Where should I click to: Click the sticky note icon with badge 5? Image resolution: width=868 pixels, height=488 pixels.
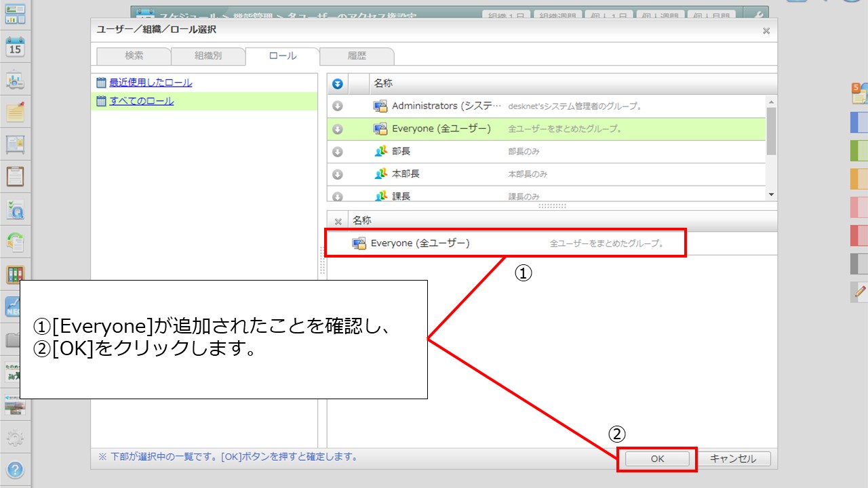pyautogui.click(x=860, y=93)
